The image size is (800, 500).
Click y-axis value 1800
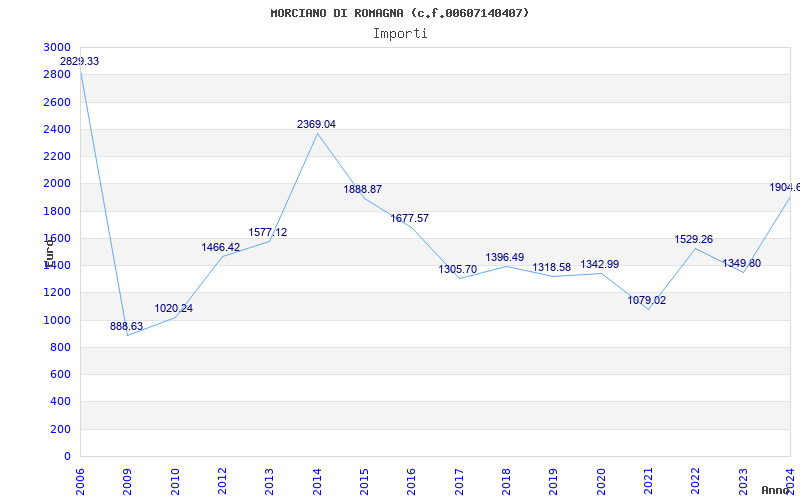(x=57, y=211)
